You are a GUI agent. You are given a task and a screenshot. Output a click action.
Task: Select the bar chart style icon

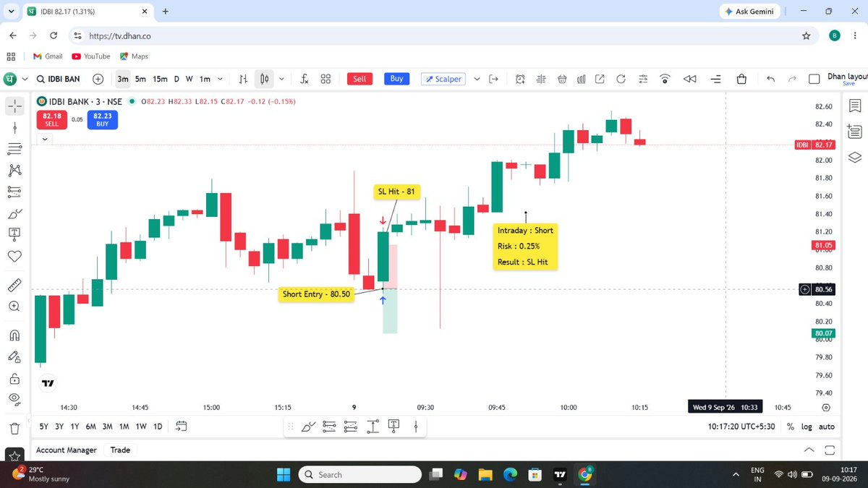(244, 79)
